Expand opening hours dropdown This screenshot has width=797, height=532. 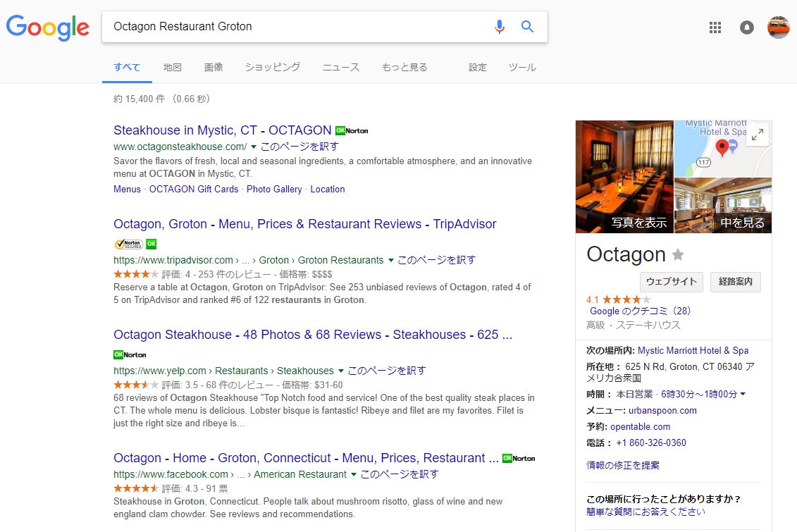point(743,395)
